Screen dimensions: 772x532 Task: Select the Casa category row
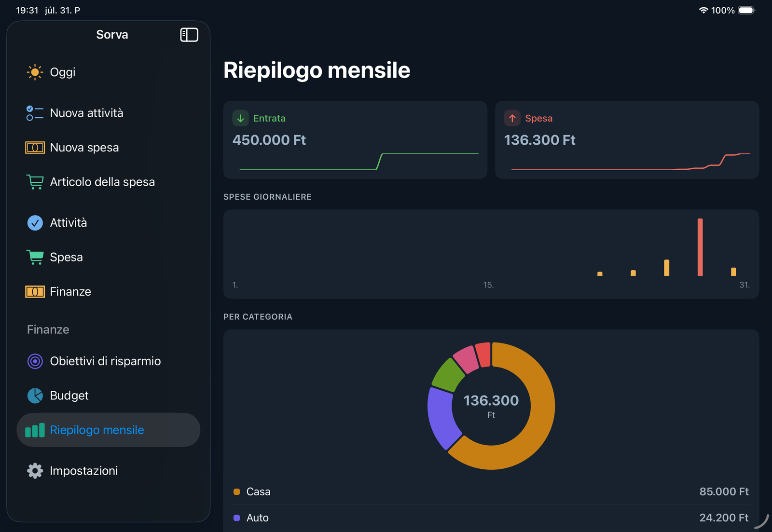point(491,491)
